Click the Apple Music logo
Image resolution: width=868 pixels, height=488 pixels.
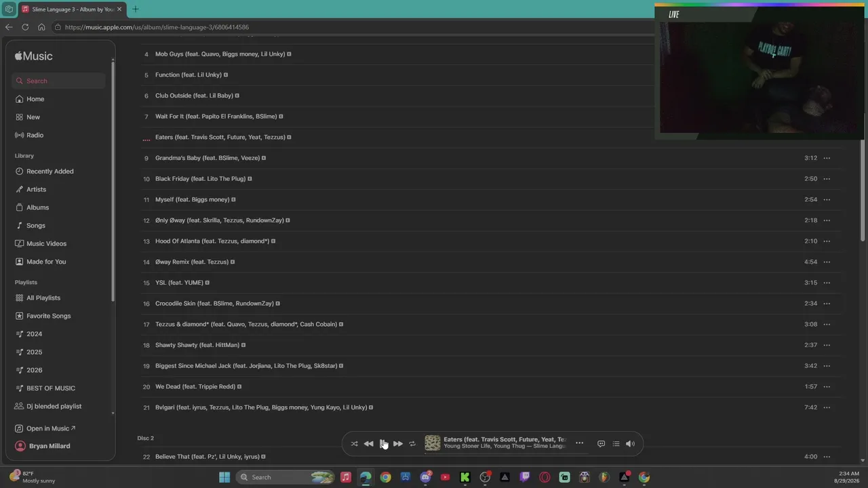click(34, 56)
